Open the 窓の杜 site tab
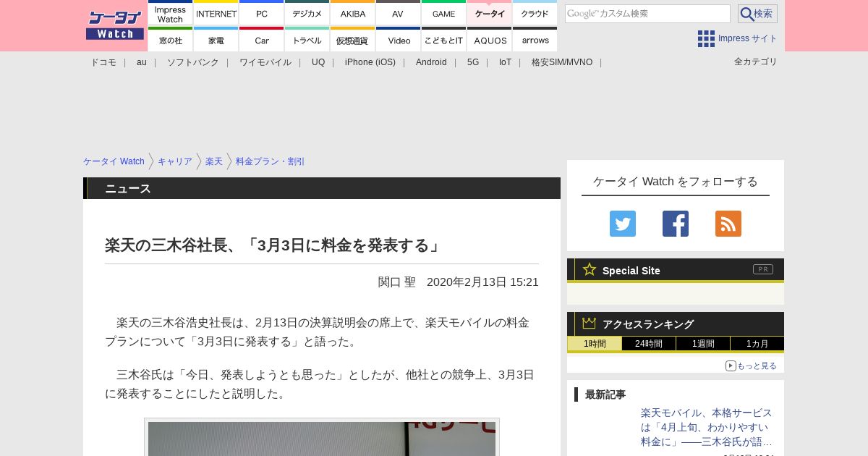The height and width of the screenshot is (456, 868). pos(171,39)
